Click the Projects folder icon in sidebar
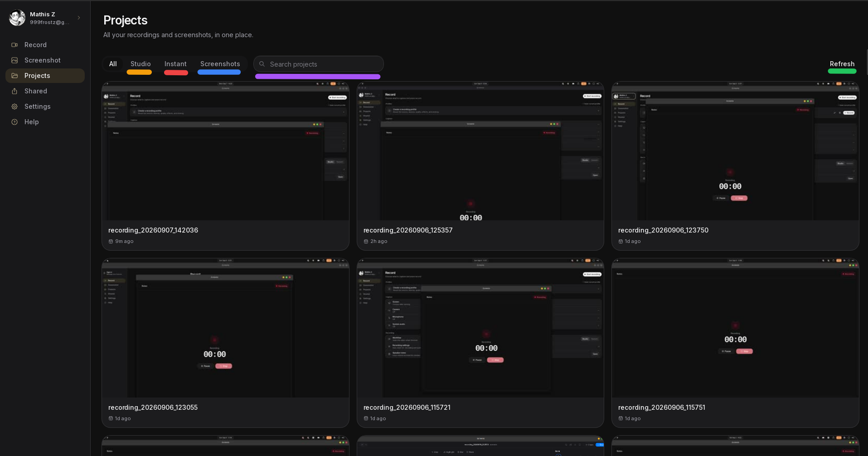Viewport: 868px width, 456px height. point(15,76)
